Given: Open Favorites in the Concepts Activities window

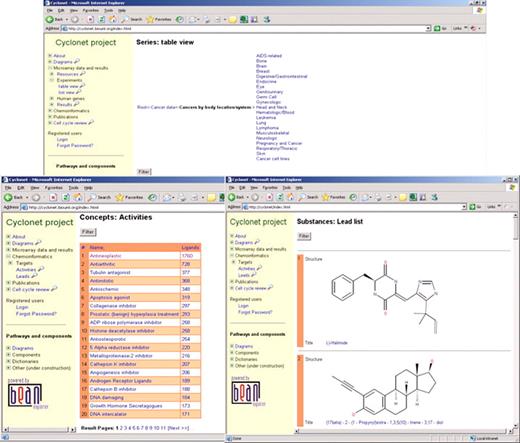Looking at the screenshot, I should [x=129, y=198].
